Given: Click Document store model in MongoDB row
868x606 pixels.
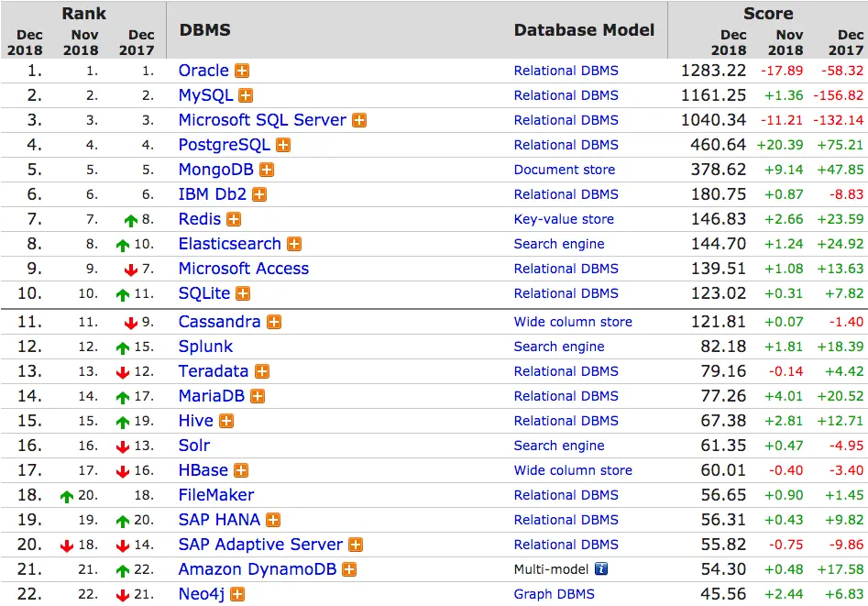Looking at the screenshot, I should tap(564, 170).
